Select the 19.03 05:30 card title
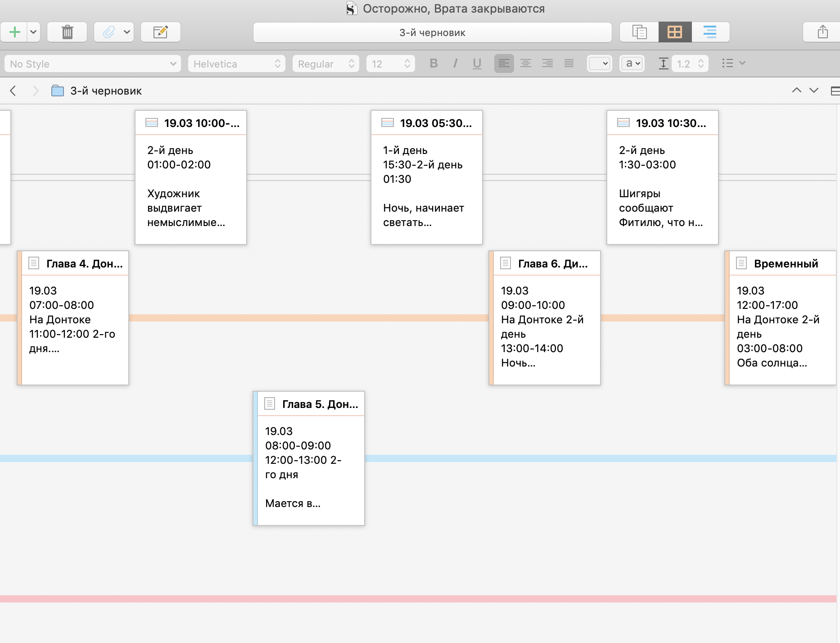Screen dimensions: 840x643 pyautogui.click(x=436, y=123)
